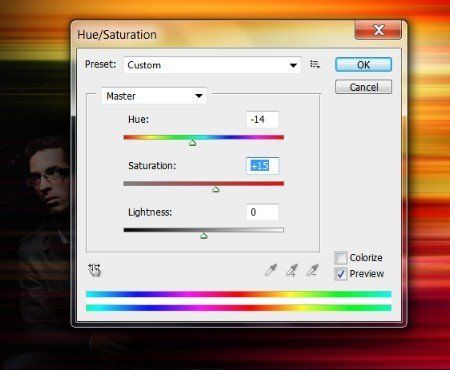Click the preset options menu icon

[315, 64]
